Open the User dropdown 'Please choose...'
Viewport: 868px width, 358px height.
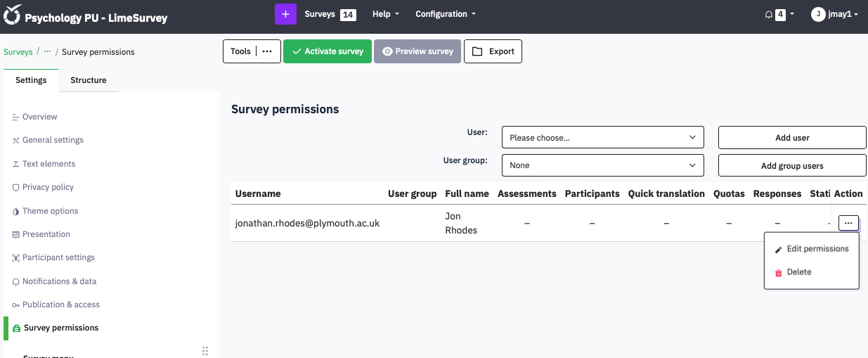[602, 138]
